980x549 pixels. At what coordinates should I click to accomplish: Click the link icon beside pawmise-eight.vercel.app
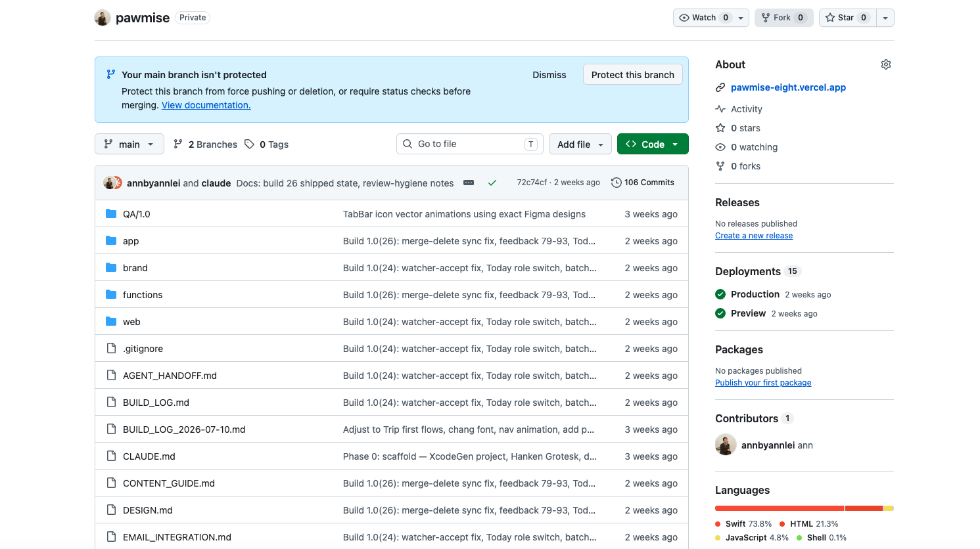click(720, 87)
